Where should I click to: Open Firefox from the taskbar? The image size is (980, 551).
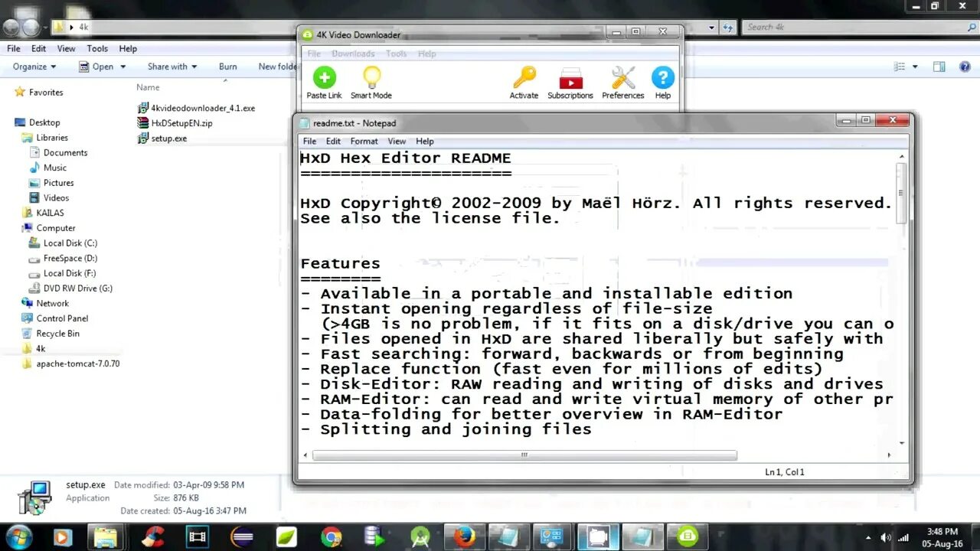pos(463,537)
